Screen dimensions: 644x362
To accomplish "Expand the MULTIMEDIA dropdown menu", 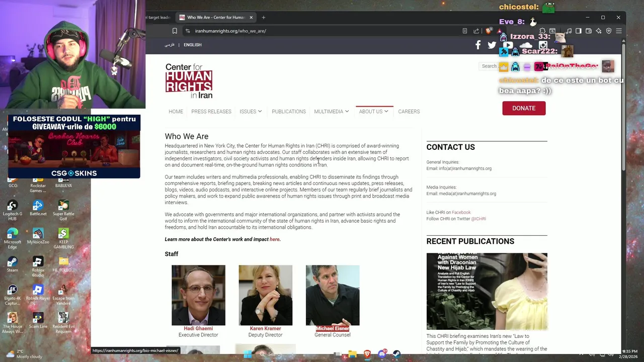I will tap(331, 112).
